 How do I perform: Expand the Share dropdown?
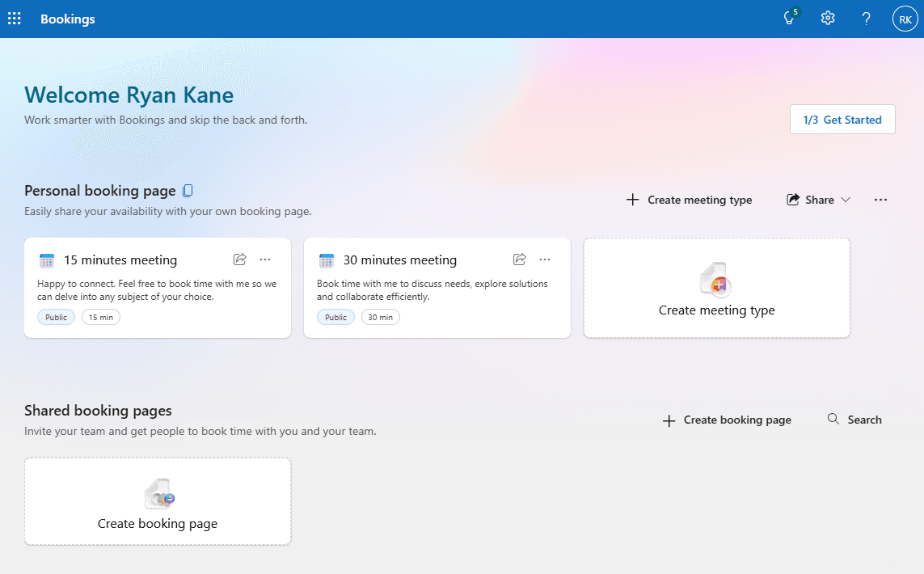click(819, 200)
